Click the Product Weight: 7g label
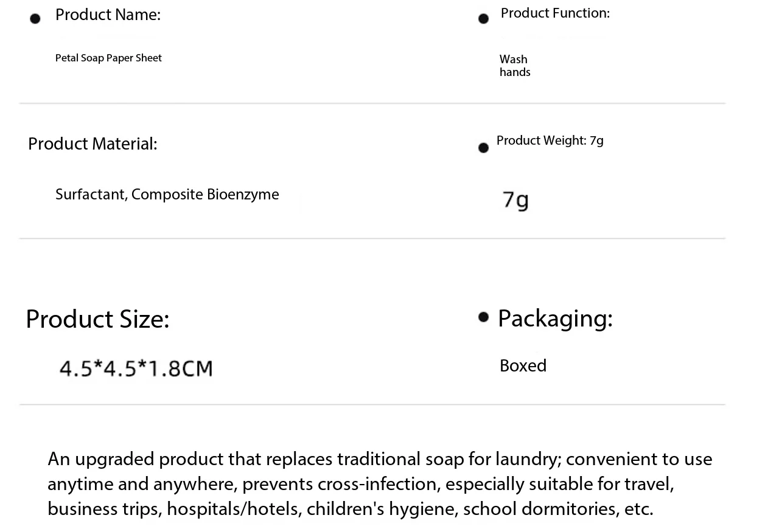The height and width of the screenshot is (532, 768). (550, 140)
